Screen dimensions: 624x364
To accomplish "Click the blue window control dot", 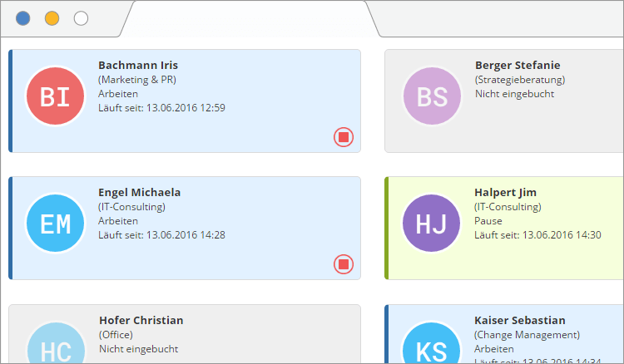I will pos(23,18).
